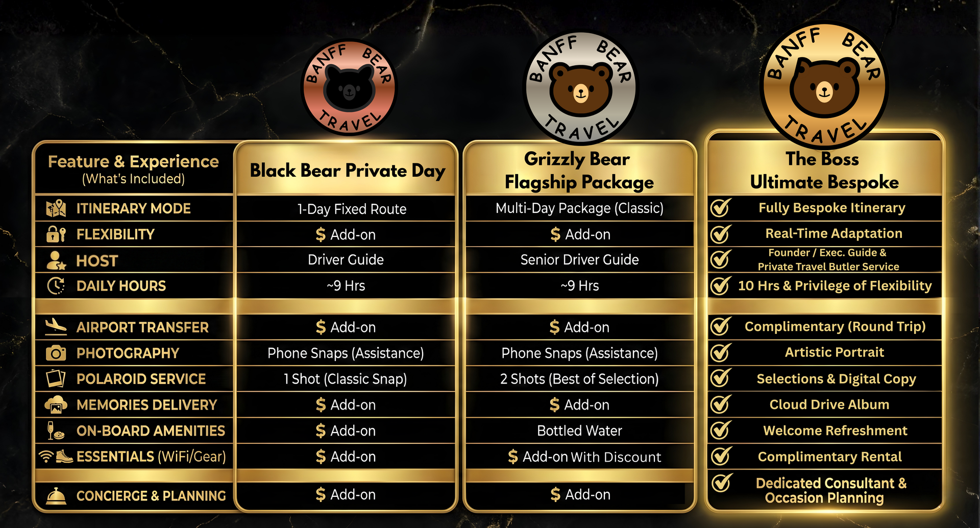Click the person-star icon beside Host
Screen dimensions: 980x528
[x=56, y=260]
